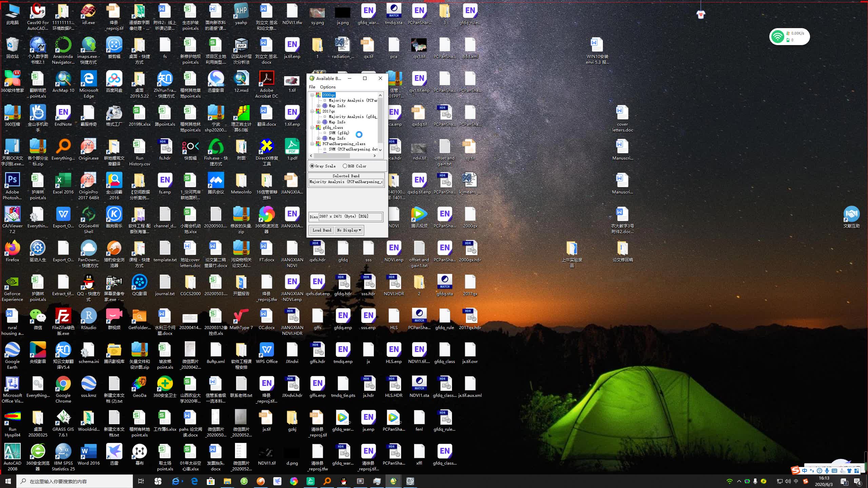868x488 pixels.
Task: Select the GeForce Experience desktop icon
Action: click(13, 288)
